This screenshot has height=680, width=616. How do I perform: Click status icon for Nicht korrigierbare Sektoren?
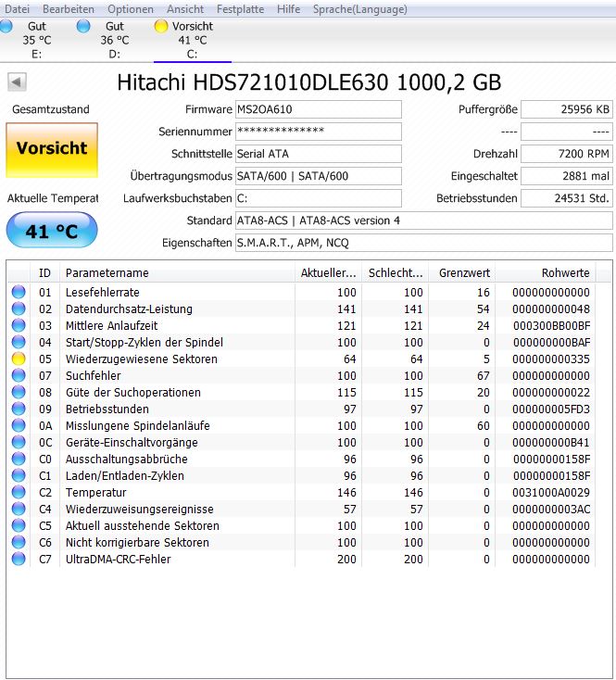19,543
